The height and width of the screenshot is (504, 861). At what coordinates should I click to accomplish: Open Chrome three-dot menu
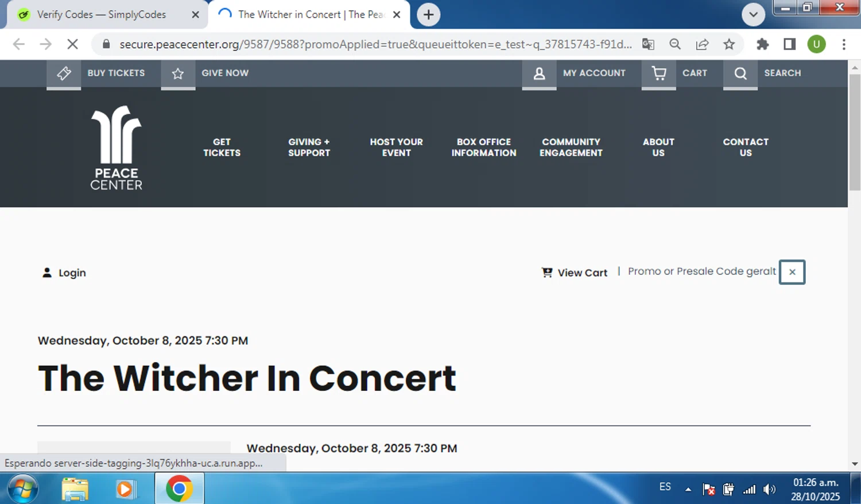click(844, 44)
